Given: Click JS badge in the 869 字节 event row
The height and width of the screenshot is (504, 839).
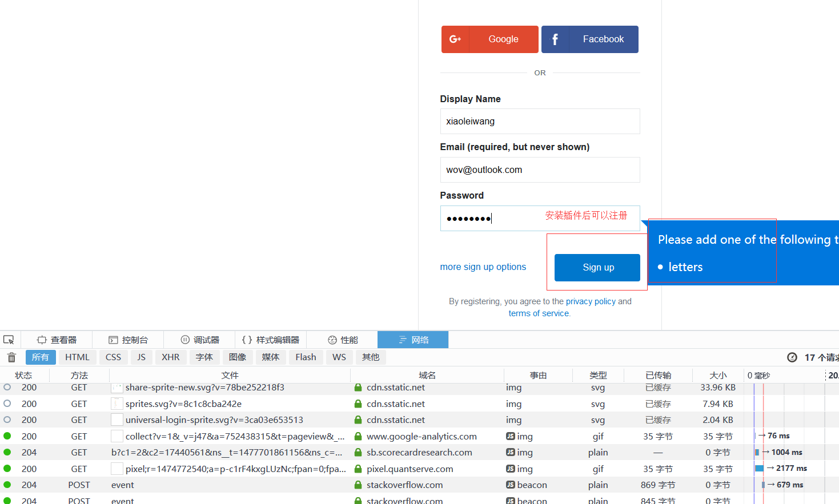Looking at the screenshot, I should 511,485.
